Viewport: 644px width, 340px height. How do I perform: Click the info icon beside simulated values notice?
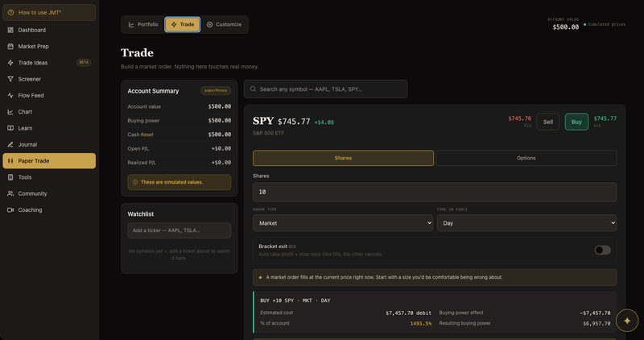pos(135,182)
